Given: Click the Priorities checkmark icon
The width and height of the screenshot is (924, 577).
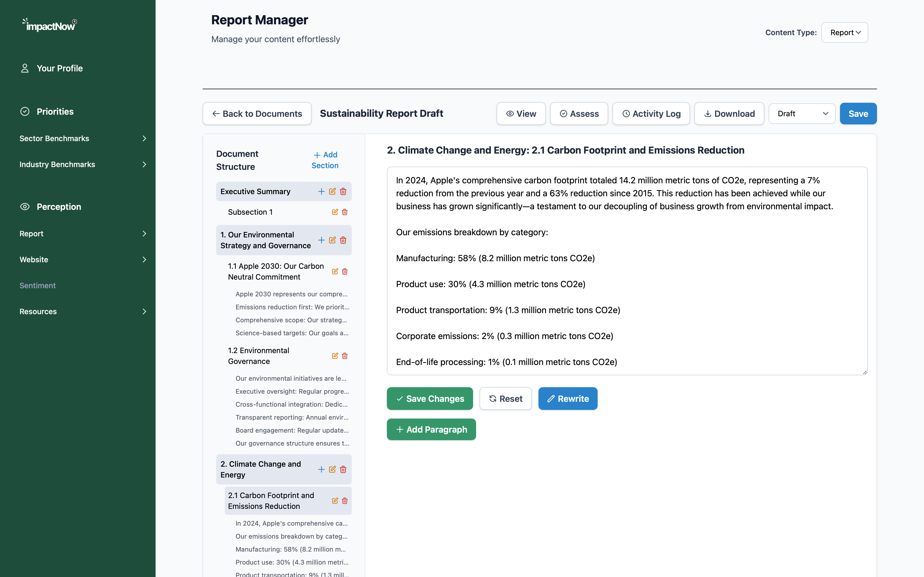Looking at the screenshot, I should click(25, 111).
